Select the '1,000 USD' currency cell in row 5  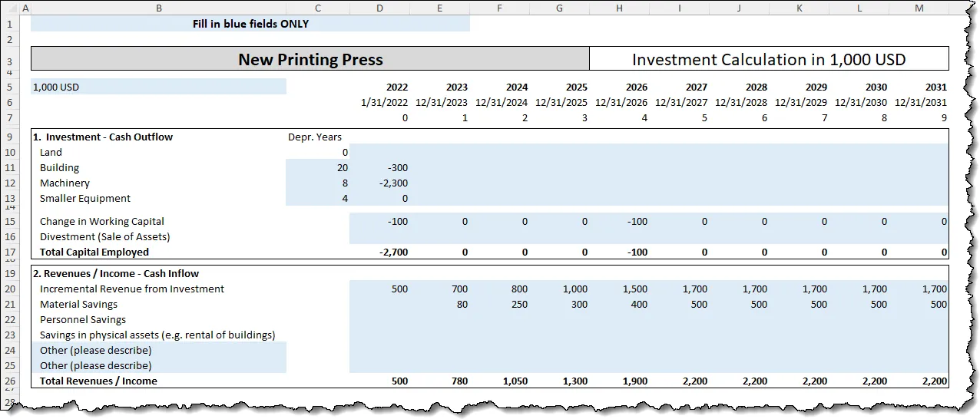tap(158, 87)
